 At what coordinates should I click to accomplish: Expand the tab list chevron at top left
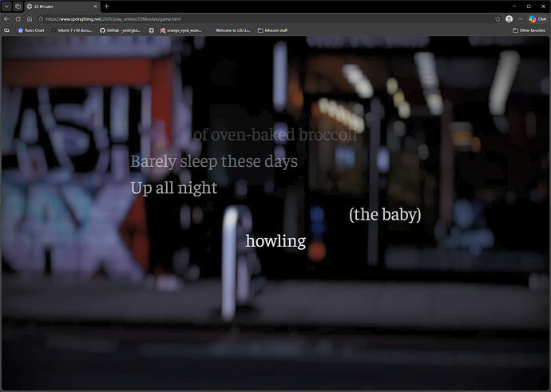pyautogui.click(x=6, y=6)
